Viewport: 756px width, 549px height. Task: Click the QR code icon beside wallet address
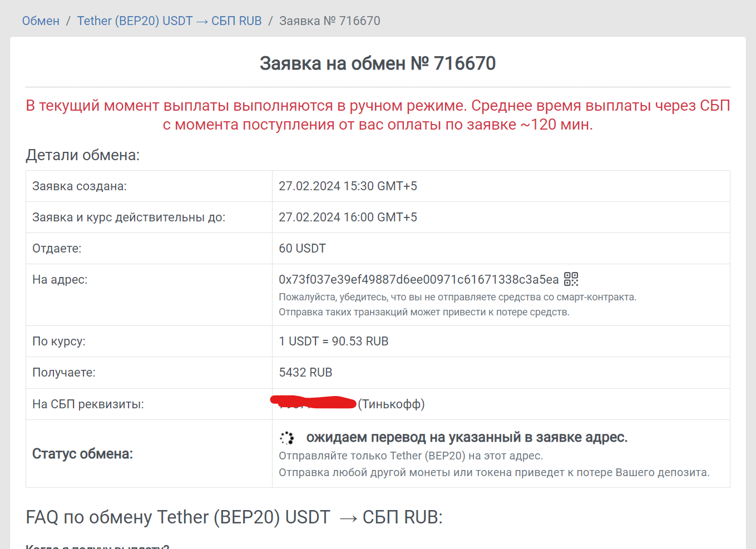(x=571, y=279)
